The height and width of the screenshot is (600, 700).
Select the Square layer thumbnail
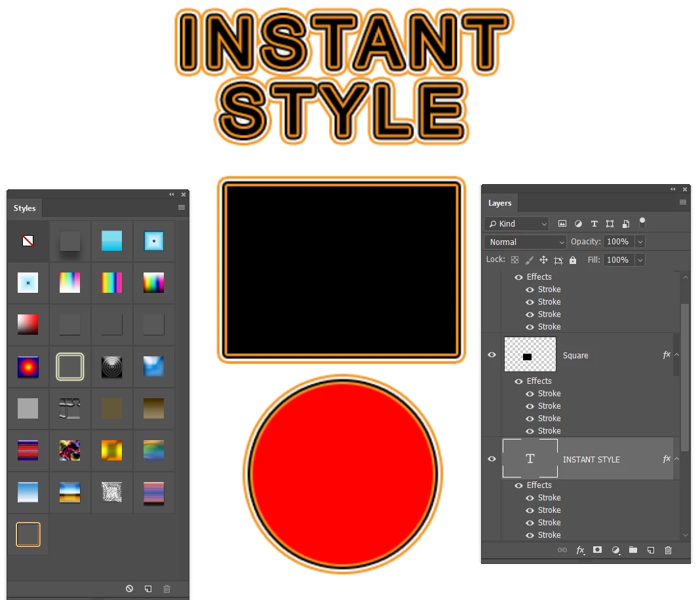[x=530, y=354]
